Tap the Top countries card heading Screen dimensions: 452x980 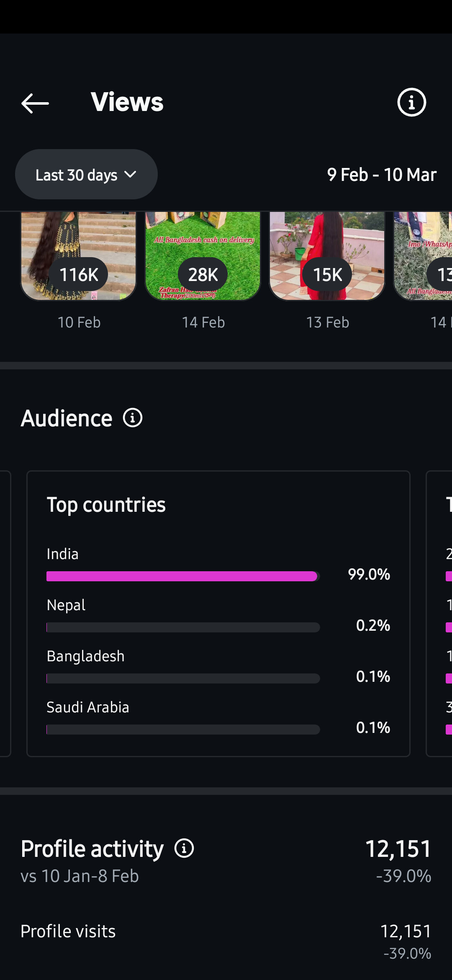coord(106,505)
